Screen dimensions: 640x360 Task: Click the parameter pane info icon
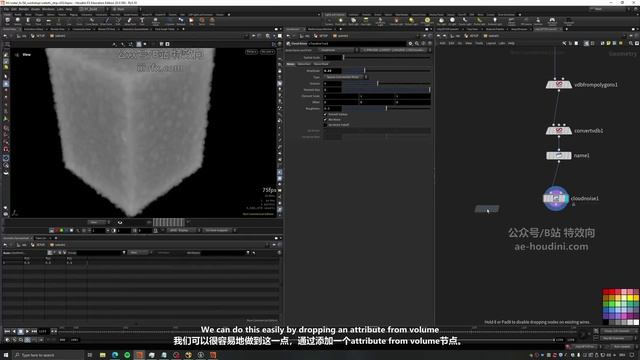pyautogui.click(x=423, y=43)
